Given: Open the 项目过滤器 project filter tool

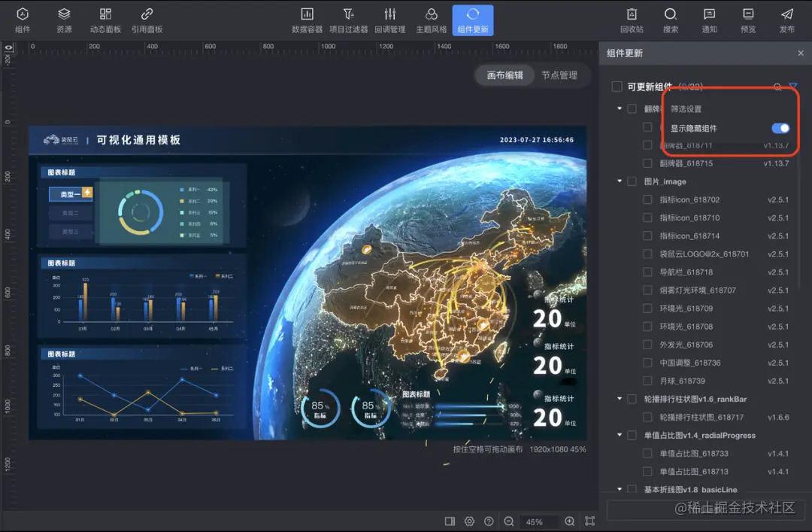Looking at the screenshot, I should [349, 20].
